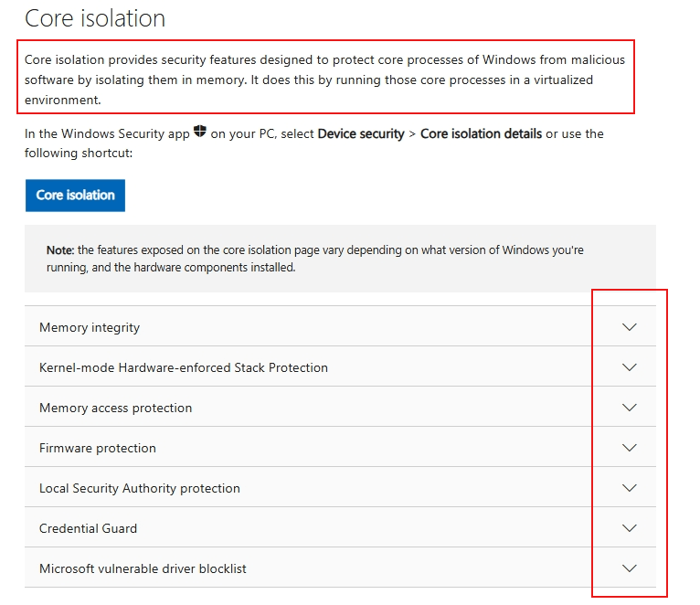Click the bold 'Core isolation details' text

[482, 133]
